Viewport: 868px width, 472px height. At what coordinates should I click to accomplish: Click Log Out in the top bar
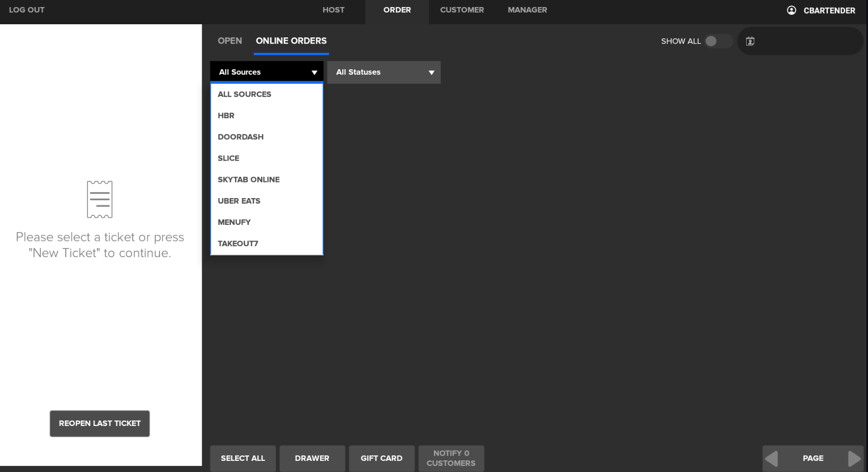[27, 10]
